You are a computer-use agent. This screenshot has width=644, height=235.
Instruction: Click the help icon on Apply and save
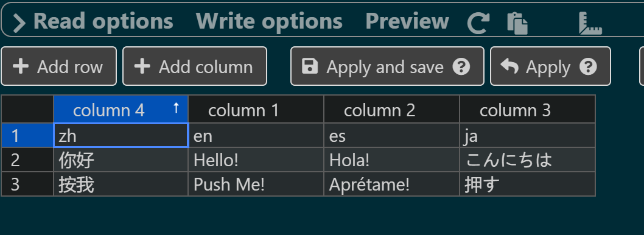pyautogui.click(x=461, y=66)
